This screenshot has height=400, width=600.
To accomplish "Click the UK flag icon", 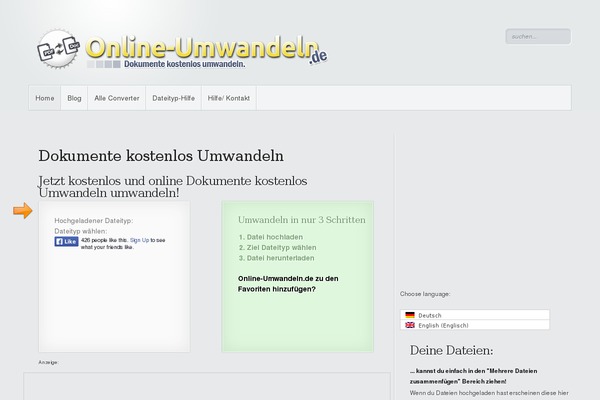I will pos(410,325).
